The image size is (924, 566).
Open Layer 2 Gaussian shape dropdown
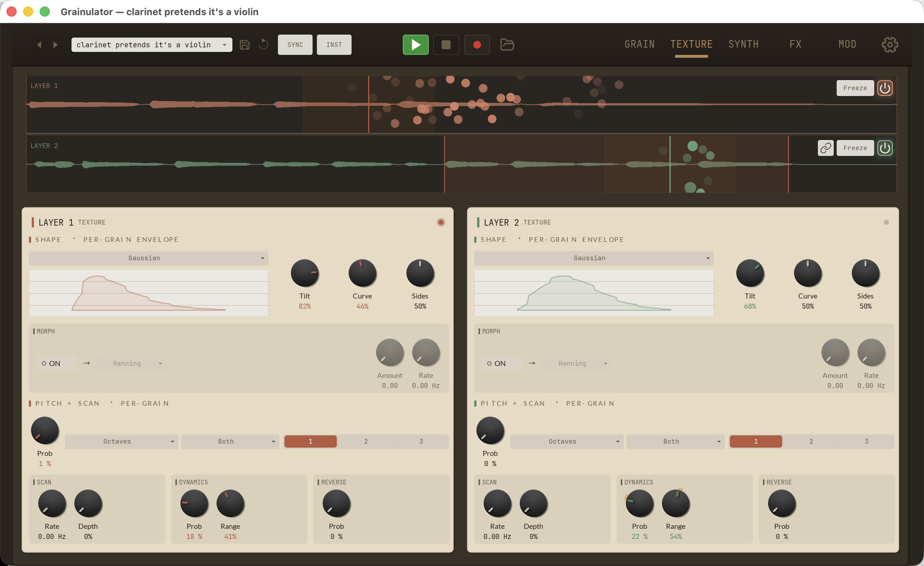pos(594,258)
